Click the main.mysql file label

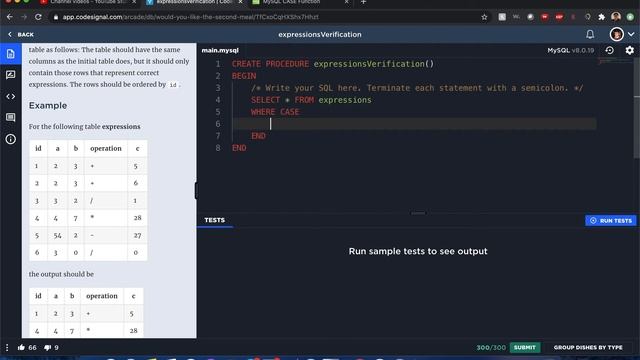tap(220, 50)
